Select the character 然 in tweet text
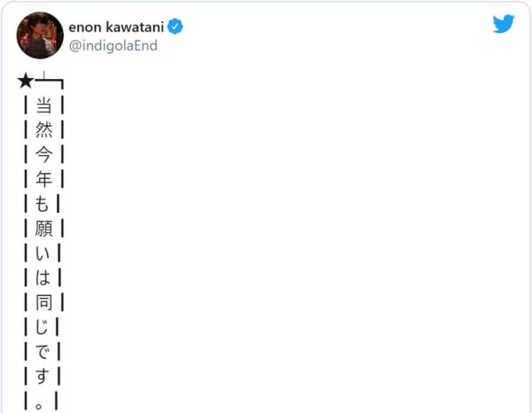Image resolution: width=532 pixels, height=413 pixels. point(43,130)
